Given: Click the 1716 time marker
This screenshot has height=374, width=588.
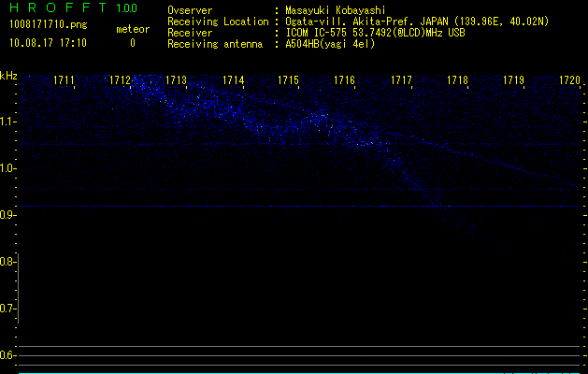Looking at the screenshot, I should 345,80.
